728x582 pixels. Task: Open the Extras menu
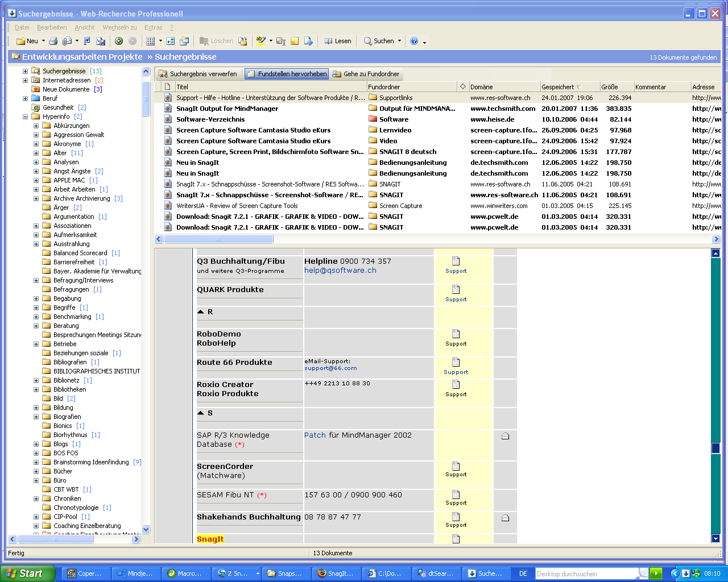pyautogui.click(x=153, y=27)
